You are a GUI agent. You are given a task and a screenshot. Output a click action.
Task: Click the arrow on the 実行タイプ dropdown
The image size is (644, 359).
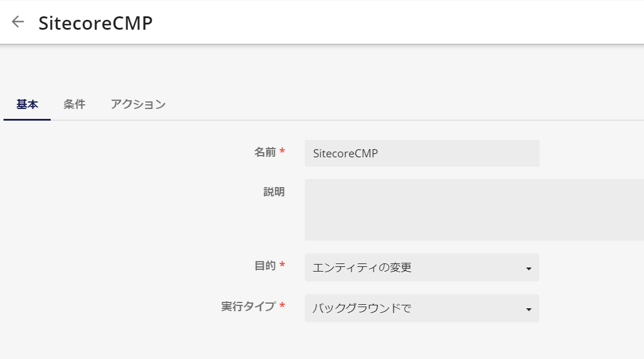[x=529, y=309]
